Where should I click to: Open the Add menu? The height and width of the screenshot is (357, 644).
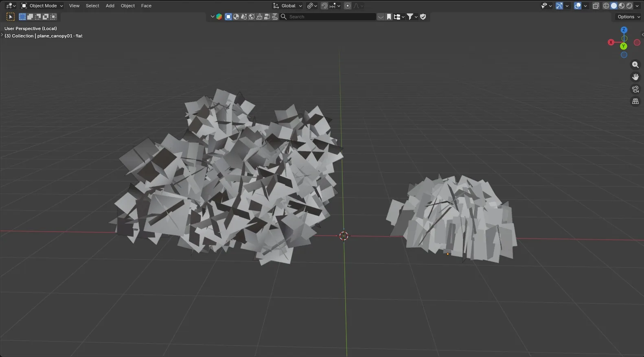110,6
